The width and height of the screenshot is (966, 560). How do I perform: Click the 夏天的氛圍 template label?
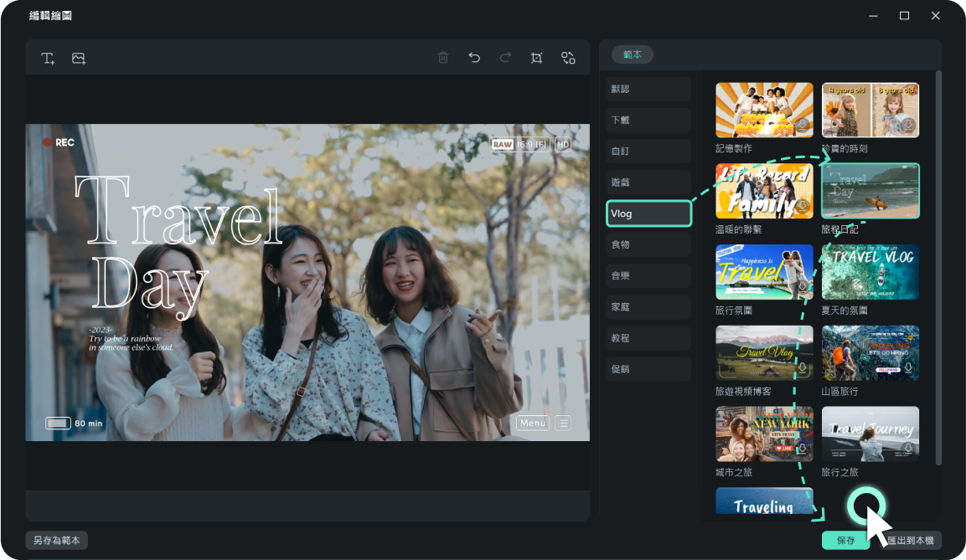844,311
